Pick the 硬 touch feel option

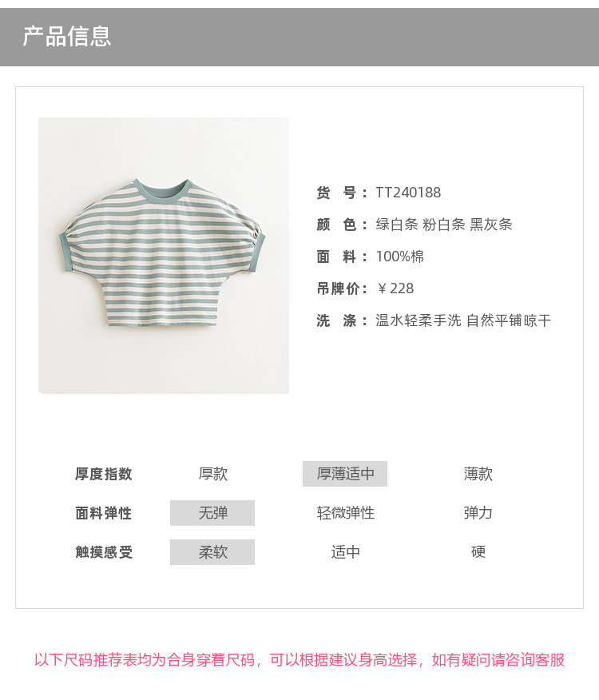point(478,552)
